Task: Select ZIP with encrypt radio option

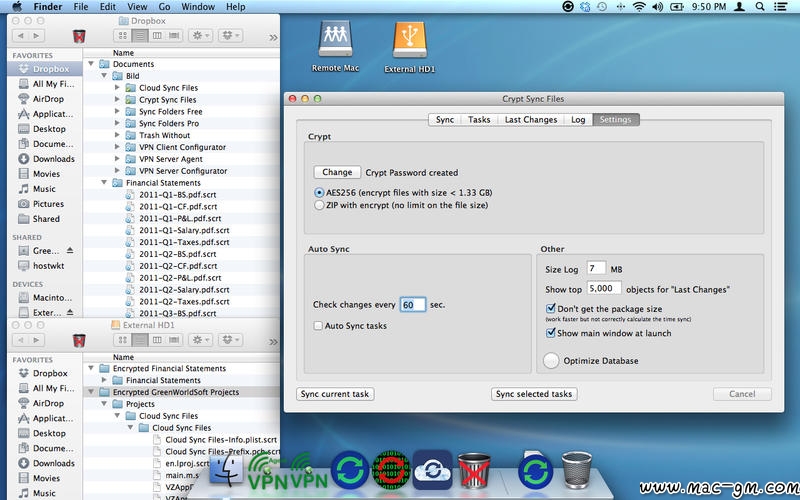Action: (x=319, y=205)
